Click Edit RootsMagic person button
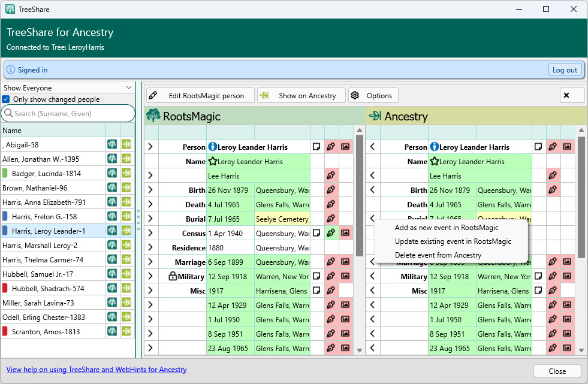Image resolution: width=588 pixels, height=384 pixels. coord(201,95)
